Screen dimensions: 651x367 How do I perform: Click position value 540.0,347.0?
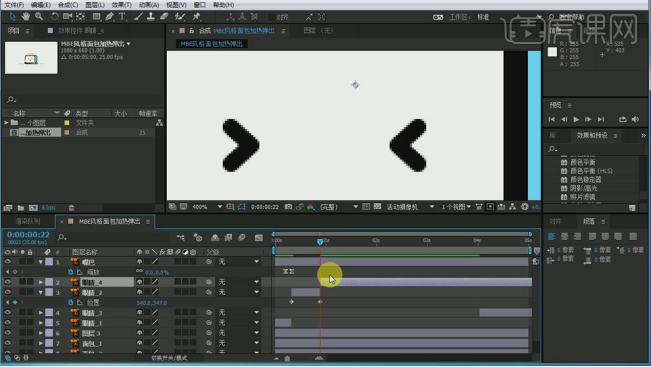tap(152, 303)
